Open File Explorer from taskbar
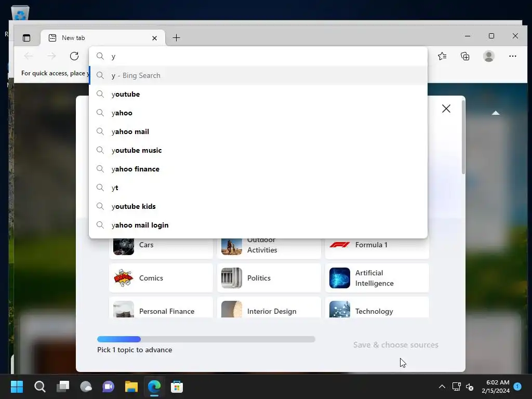 (131, 387)
